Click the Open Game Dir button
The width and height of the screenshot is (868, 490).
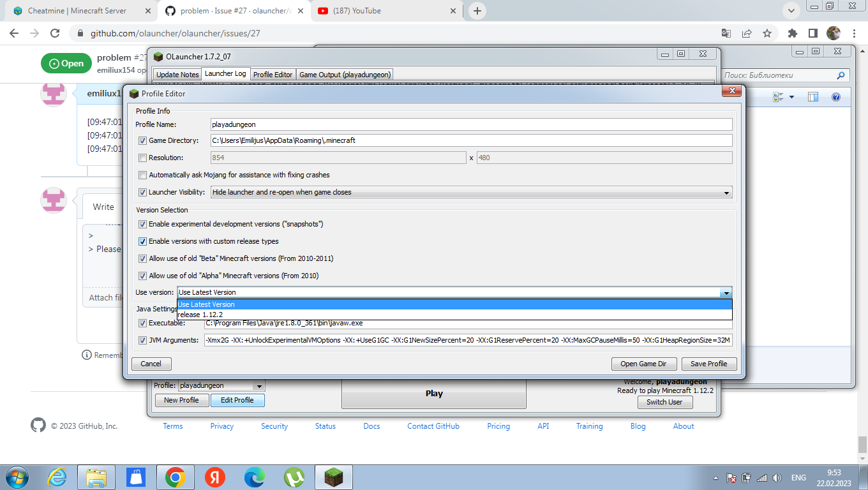click(x=644, y=364)
